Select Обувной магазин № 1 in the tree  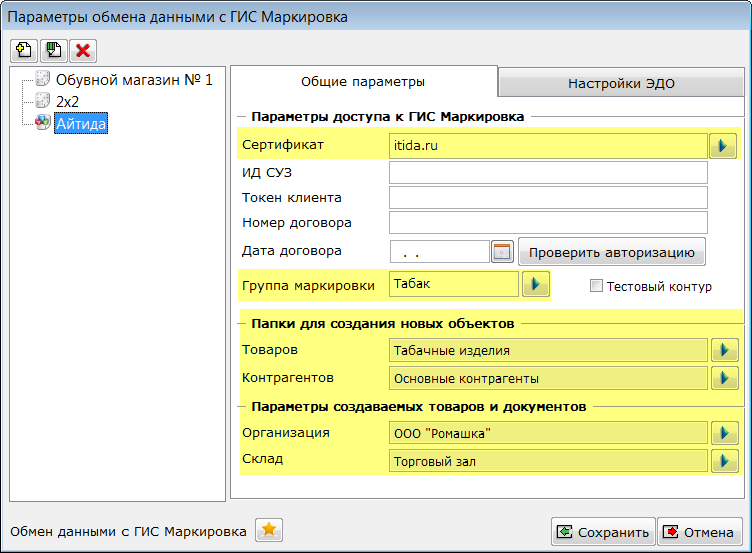134,80
